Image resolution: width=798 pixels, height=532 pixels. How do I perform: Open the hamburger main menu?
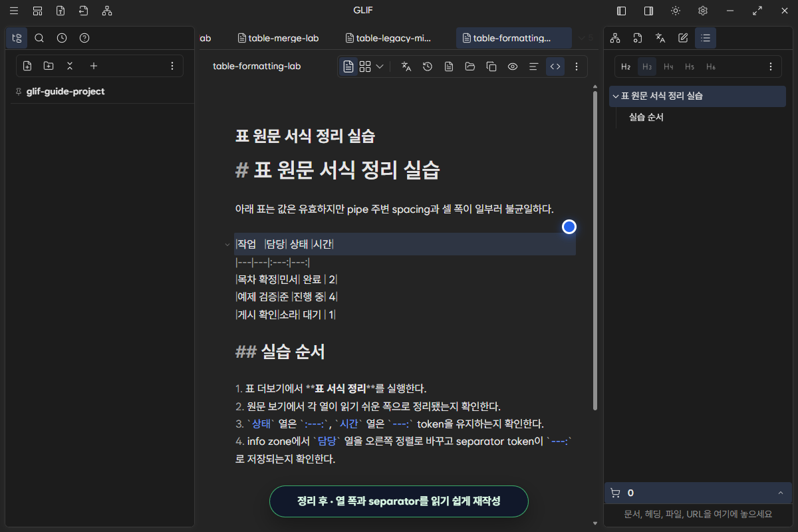pyautogui.click(x=14, y=11)
